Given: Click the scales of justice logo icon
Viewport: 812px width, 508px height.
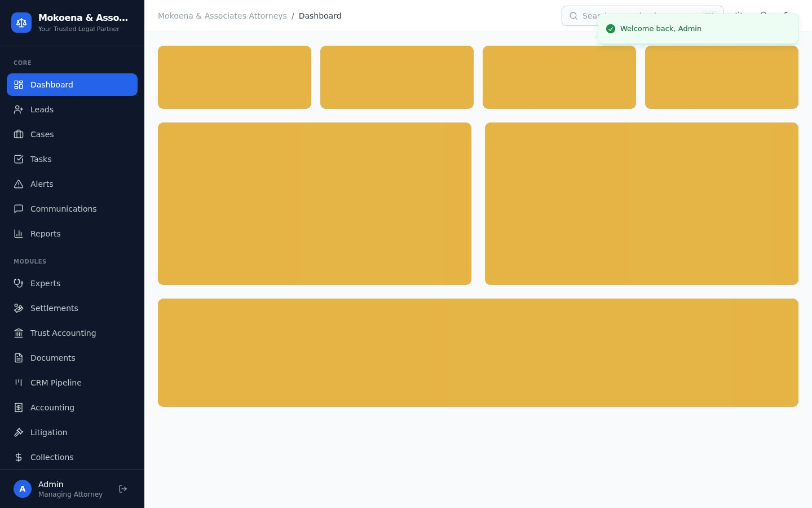Looking at the screenshot, I should point(21,23).
